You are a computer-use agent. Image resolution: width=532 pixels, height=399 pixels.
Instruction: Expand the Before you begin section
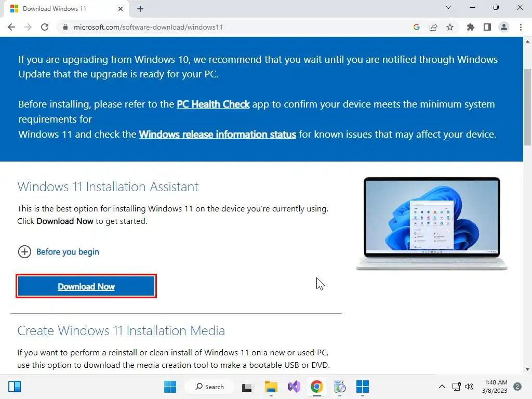click(x=58, y=252)
